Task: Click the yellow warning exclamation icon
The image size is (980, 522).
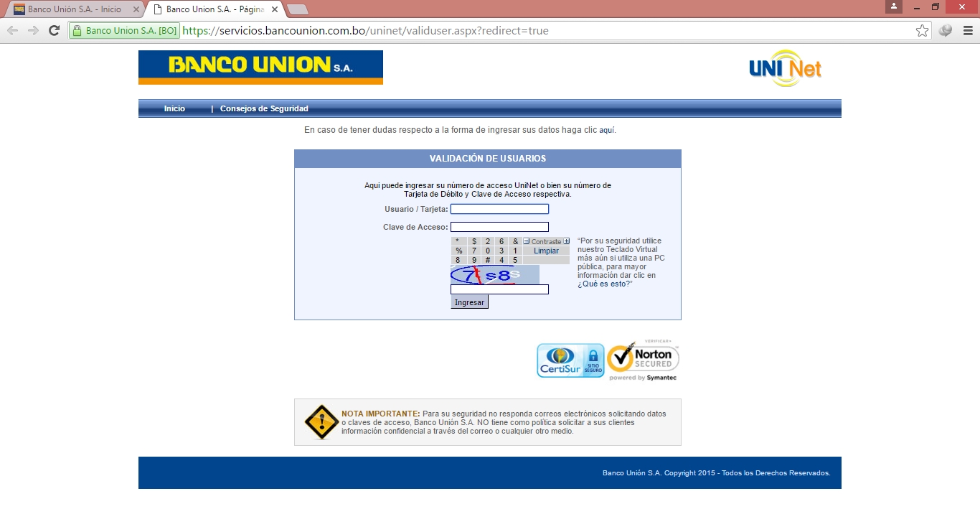Action: point(321,422)
